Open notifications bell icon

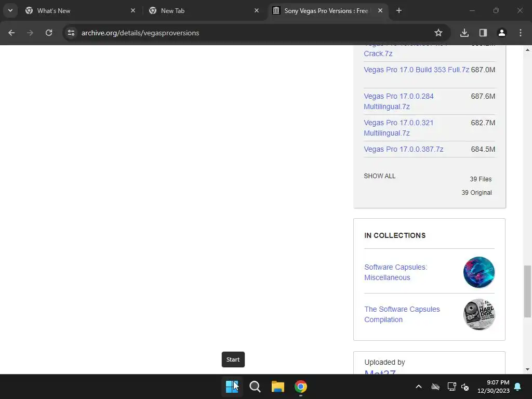[x=518, y=387]
